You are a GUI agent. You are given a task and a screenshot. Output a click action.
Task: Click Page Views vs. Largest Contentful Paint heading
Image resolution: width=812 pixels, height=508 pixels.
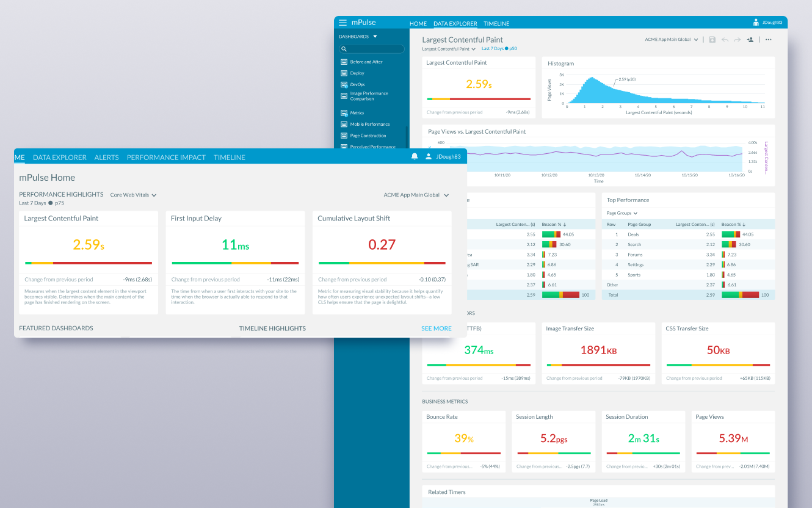477,131
